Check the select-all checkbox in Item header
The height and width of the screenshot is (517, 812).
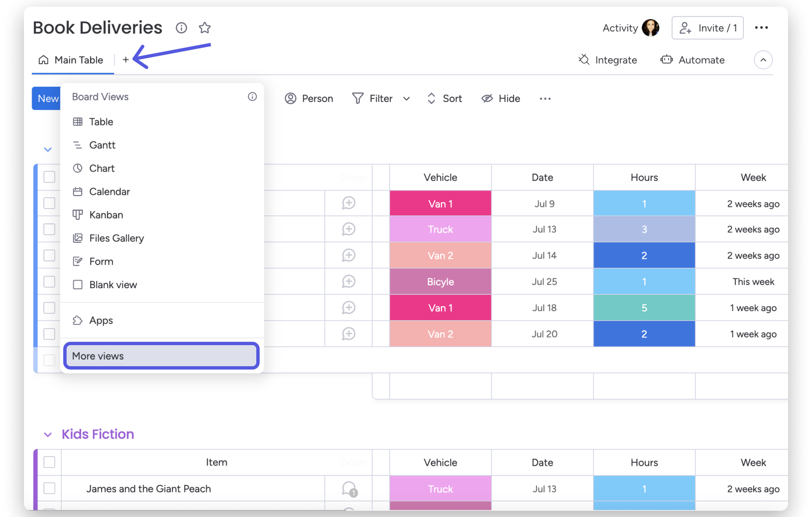[49, 462]
